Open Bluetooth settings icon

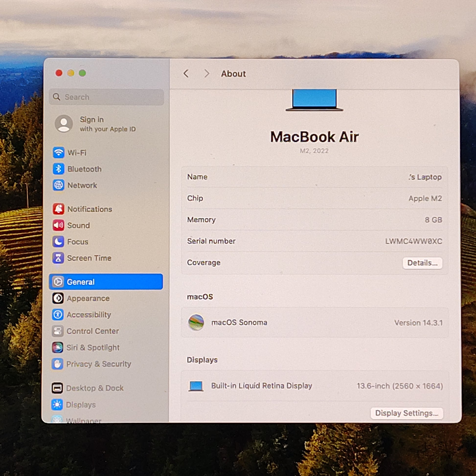58,169
